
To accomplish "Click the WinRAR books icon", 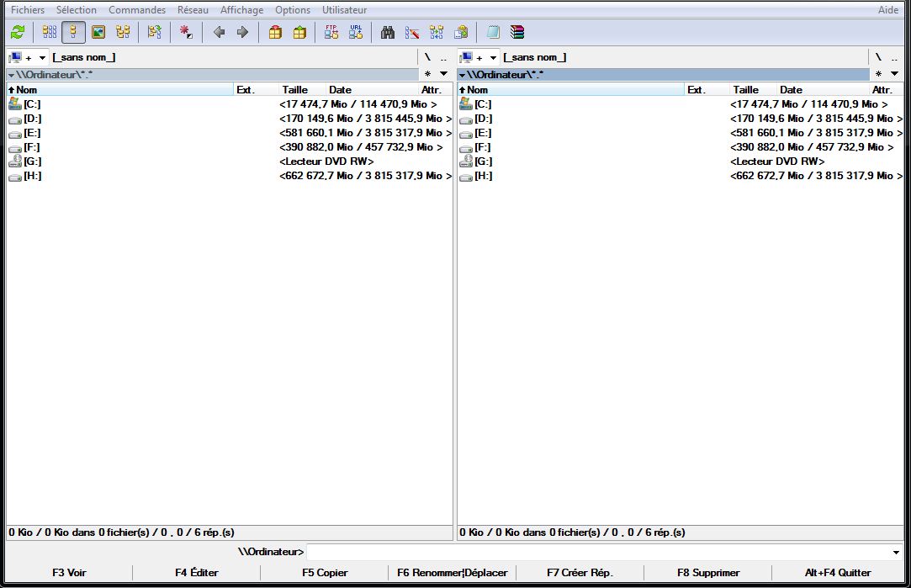I will point(516,33).
